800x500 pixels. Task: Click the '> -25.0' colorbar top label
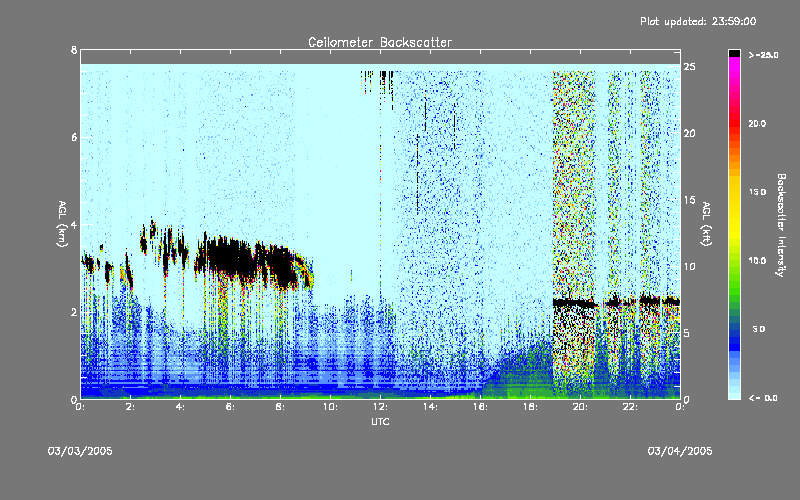763,55
